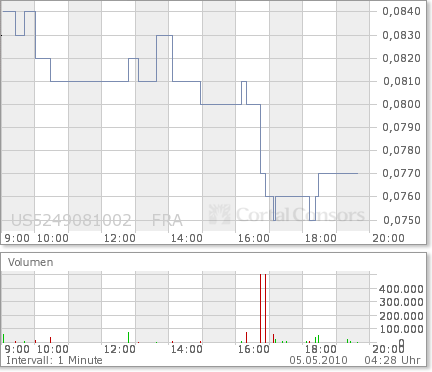The width and height of the screenshot is (432, 372).
Task: Click the 0,0750 price axis label
Action: tap(402, 220)
